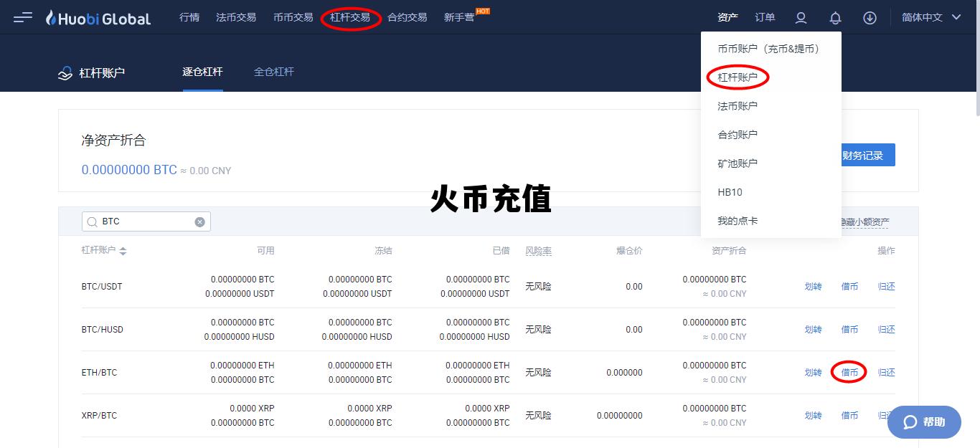980x448 pixels.
Task: Select the XRP/BTC account row label
Action: [99, 416]
